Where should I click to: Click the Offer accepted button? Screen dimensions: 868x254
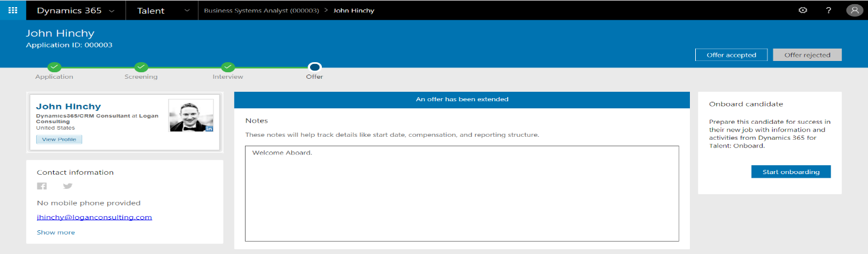(731, 55)
